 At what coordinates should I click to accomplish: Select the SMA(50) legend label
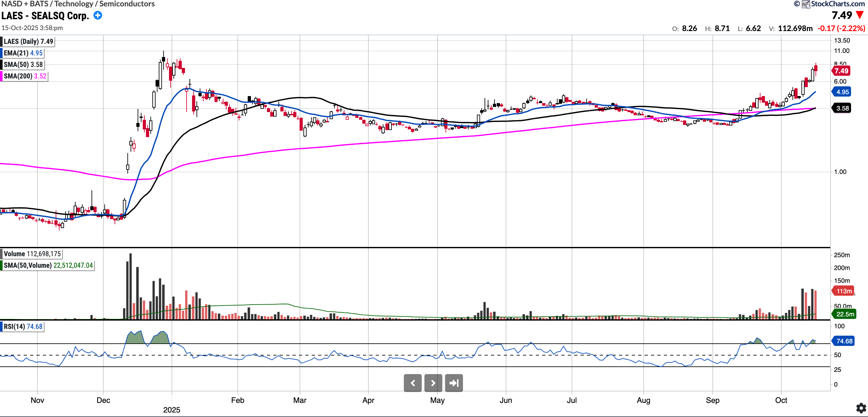[23, 64]
